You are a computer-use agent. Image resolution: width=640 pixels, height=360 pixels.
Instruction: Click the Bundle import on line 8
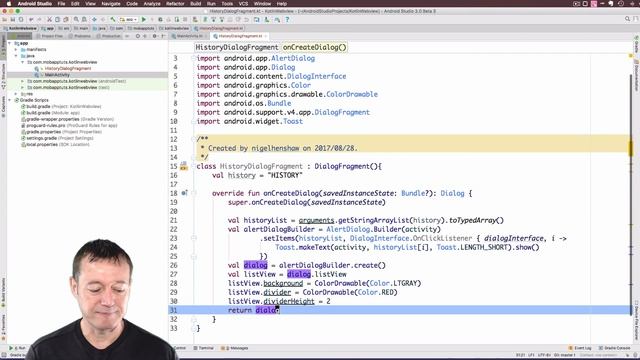pyautogui.click(x=279, y=103)
